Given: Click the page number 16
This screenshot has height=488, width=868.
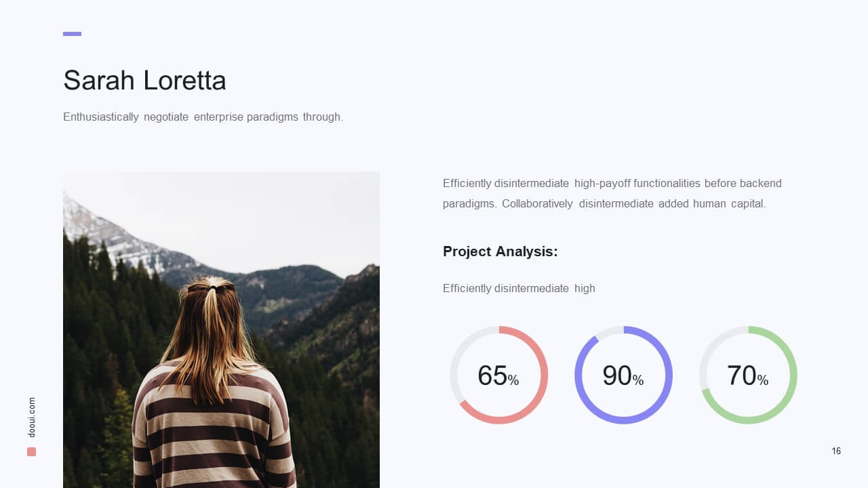Looking at the screenshot, I should click(836, 451).
